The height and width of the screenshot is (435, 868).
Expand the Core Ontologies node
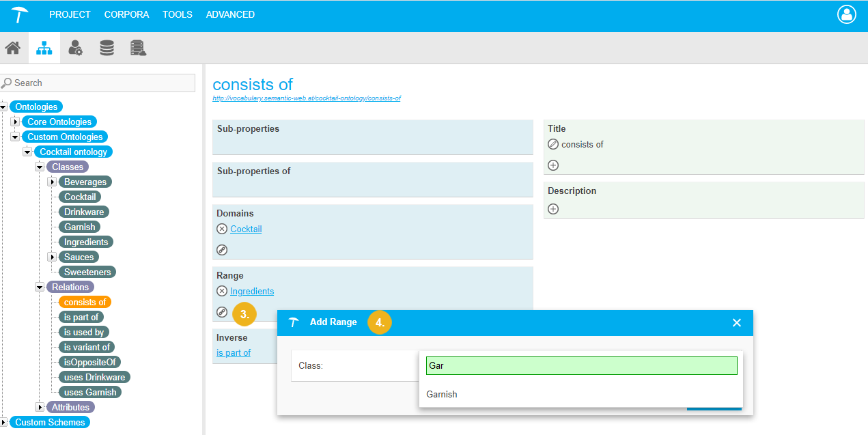[15, 122]
